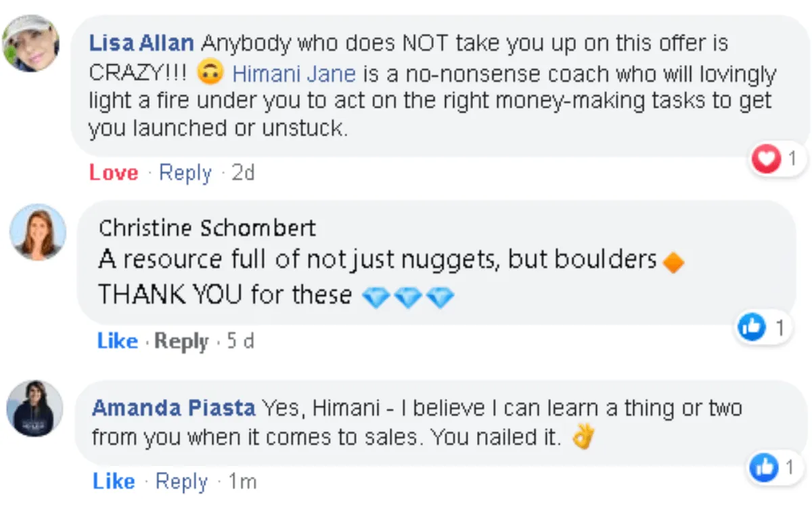Open Lisa Allan's profile name link
The height and width of the screenshot is (508, 812).
[x=141, y=44]
